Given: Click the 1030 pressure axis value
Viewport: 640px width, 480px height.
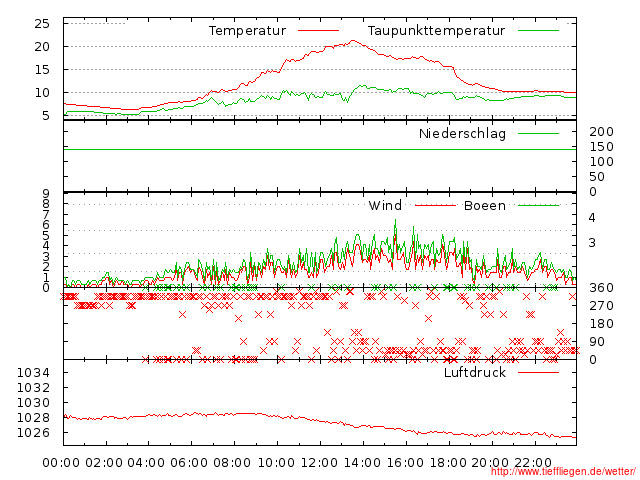Looking at the screenshot, I should (33, 402).
